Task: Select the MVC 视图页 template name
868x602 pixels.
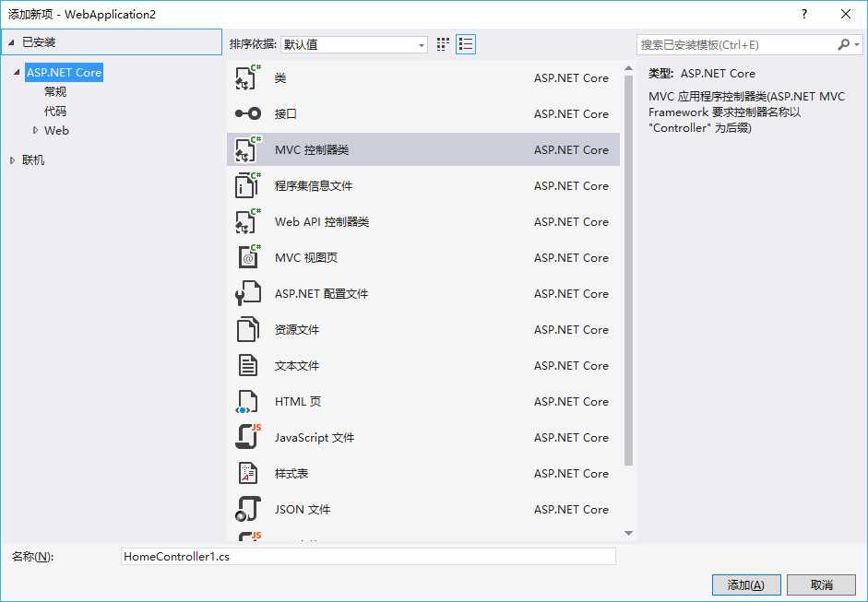Action: pyautogui.click(x=306, y=258)
